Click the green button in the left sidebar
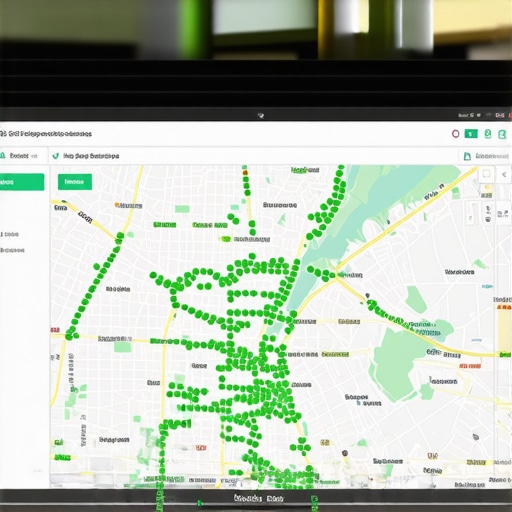This screenshot has height=512, width=512. (x=22, y=182)
